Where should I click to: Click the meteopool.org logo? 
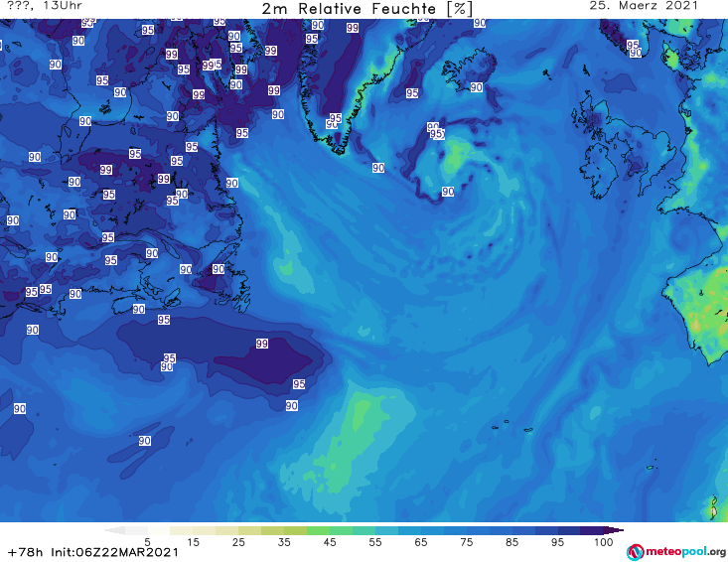pos(676,552)
